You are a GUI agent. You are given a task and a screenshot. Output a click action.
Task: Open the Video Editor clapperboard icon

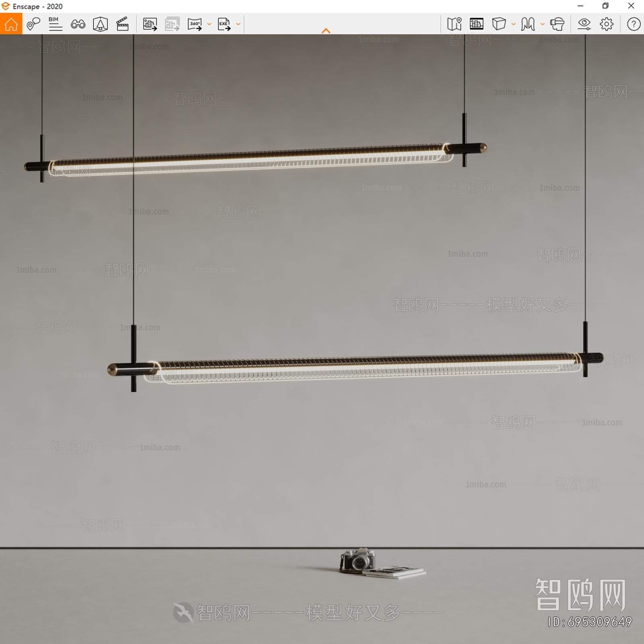coord(122,24)
